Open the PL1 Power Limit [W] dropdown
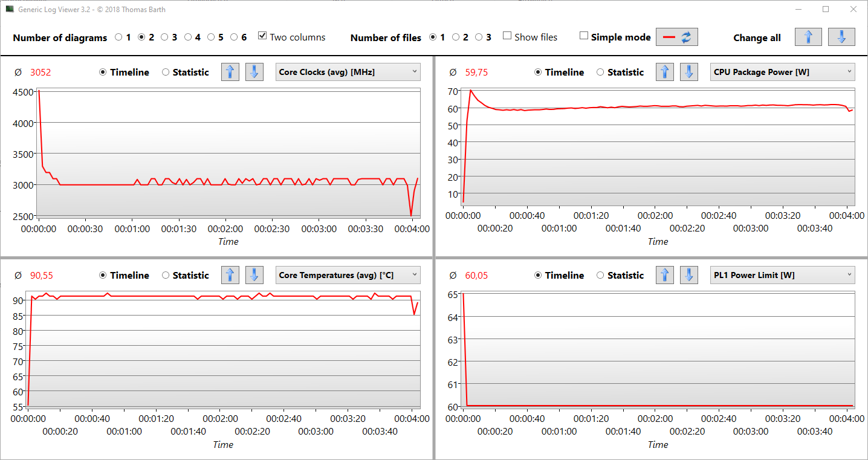 pos(783,275)
